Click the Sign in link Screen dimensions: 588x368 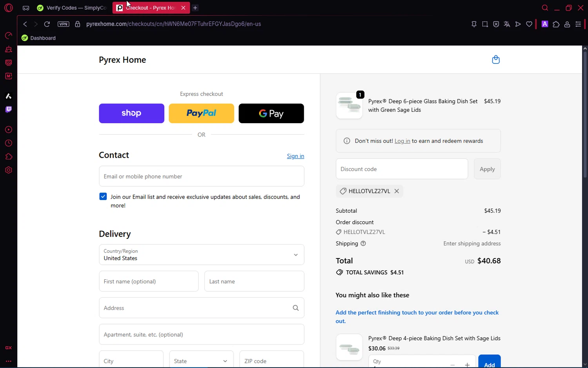coord(296,156)
